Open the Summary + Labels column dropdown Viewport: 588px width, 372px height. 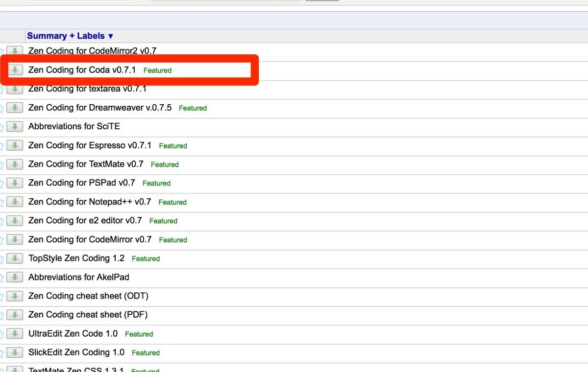pyautogui.click(x=70, y=36)
